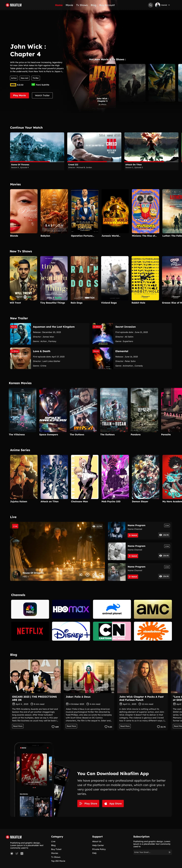The height and width of the screenshot is (868, 182).
Task: Click the Play Store download button
Action: pyautogui.click(x=88, y=803)
